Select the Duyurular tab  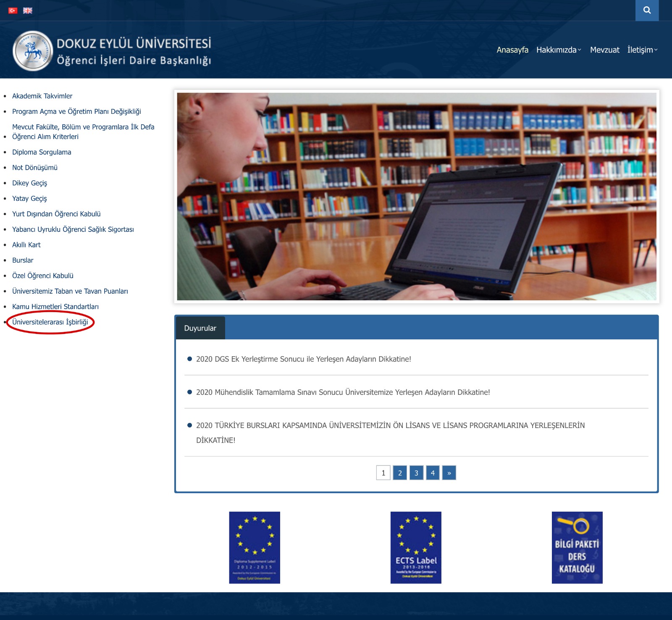(x=200, y=328)
